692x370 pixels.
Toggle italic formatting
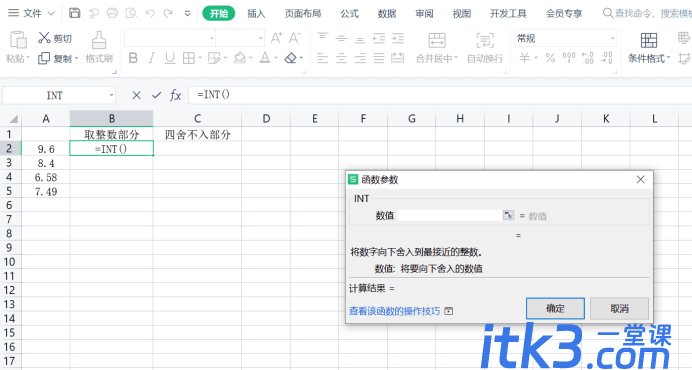(x=151, y=58)
